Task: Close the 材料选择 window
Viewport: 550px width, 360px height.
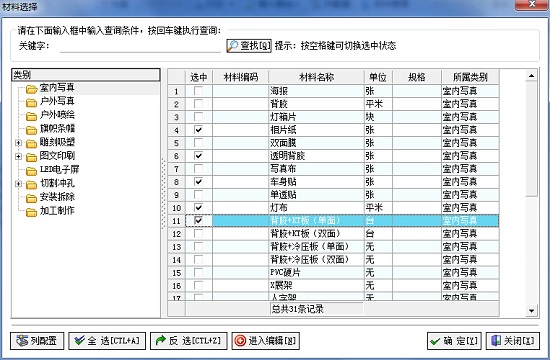Action: pyautogui.click(x=532, y=4)
